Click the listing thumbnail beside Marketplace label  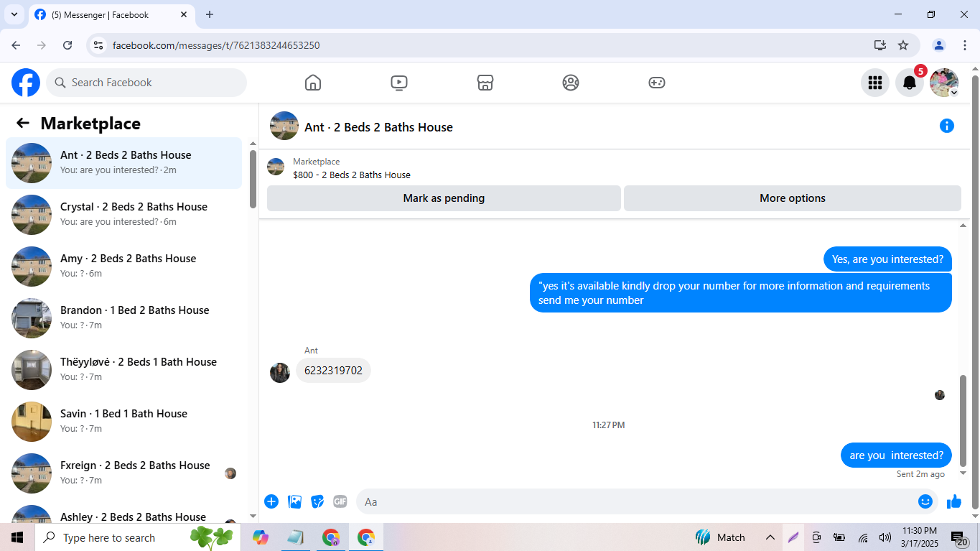pyautogui.click(x=276, y=167)
